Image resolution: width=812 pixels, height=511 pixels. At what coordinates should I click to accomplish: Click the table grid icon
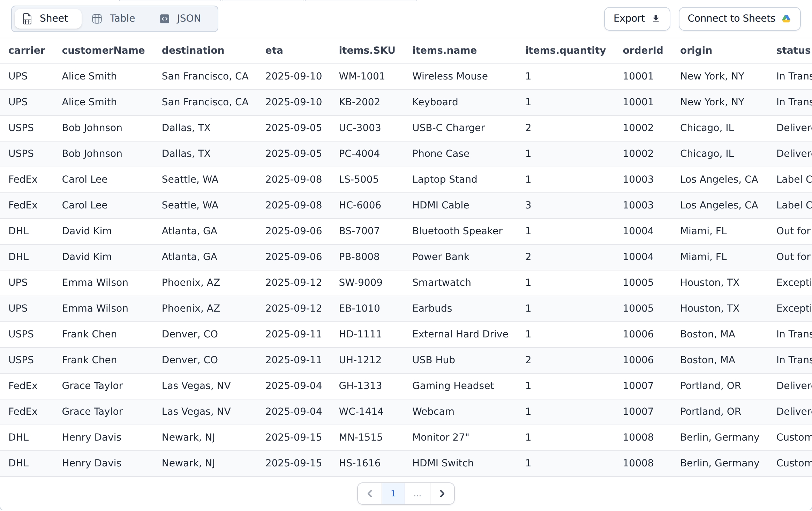[97, 19]
